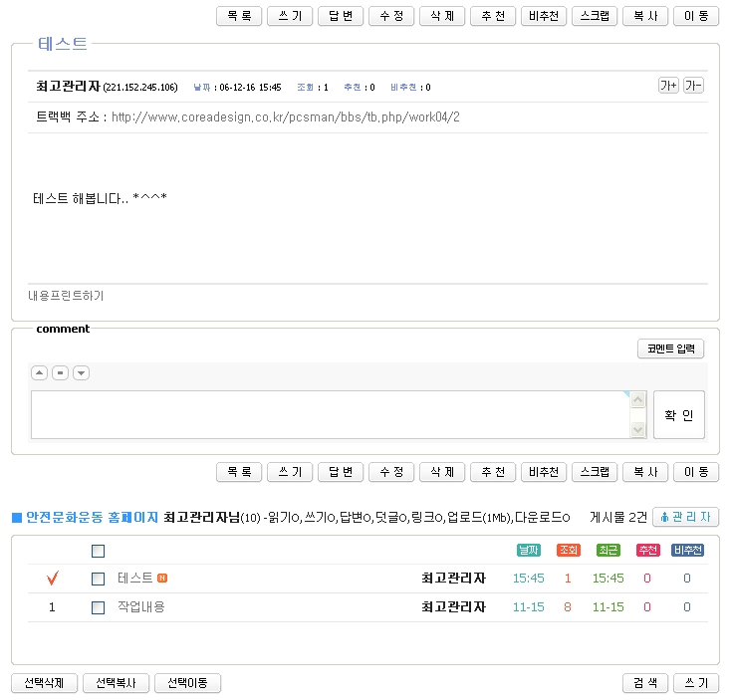Image resolution: width=730 pixels, height=700 pixels.
Task: Click the 비추천 column header badge
Action: click(x=686, y=551)
